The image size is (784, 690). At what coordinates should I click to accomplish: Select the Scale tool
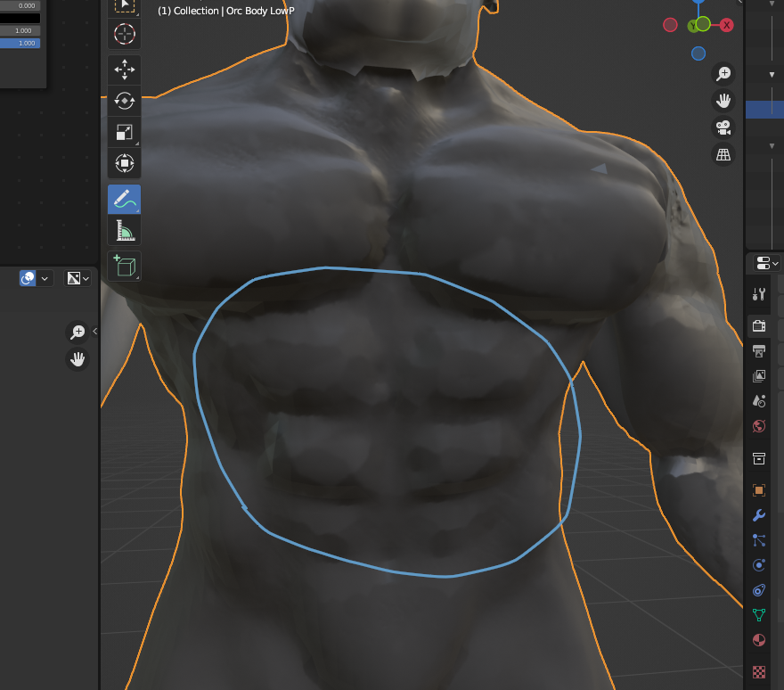tap(124, 132)
